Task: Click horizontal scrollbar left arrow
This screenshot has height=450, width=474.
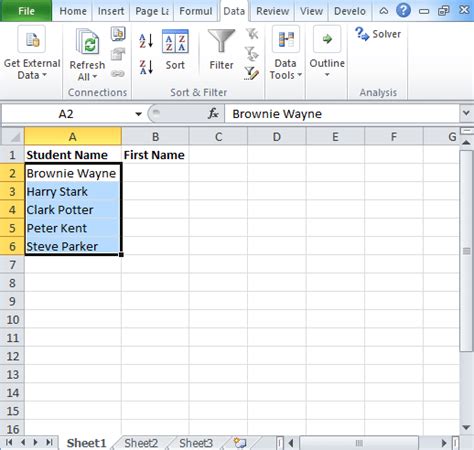Action: pyautogui.click(x=291, y=443)
